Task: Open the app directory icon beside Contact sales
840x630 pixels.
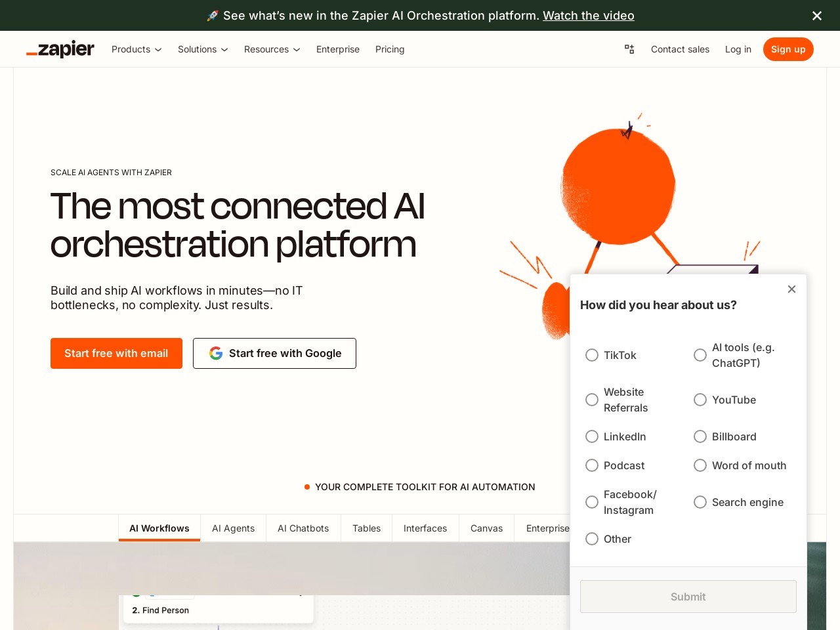Action: [629, 49]
